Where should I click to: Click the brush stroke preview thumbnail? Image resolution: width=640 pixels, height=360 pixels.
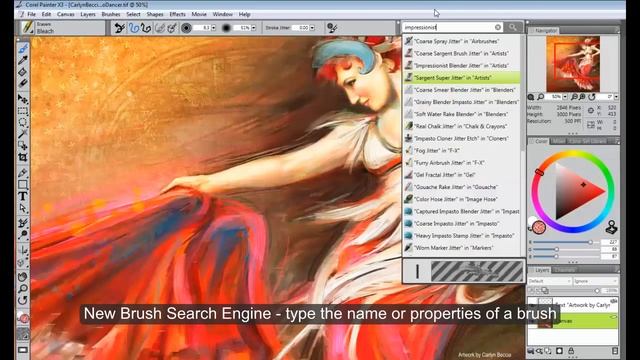click(x=476, y=271)
